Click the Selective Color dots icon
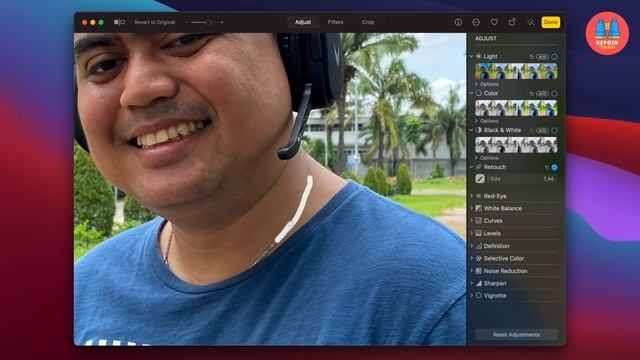This screenshot has height=360, width=640. 479,258
